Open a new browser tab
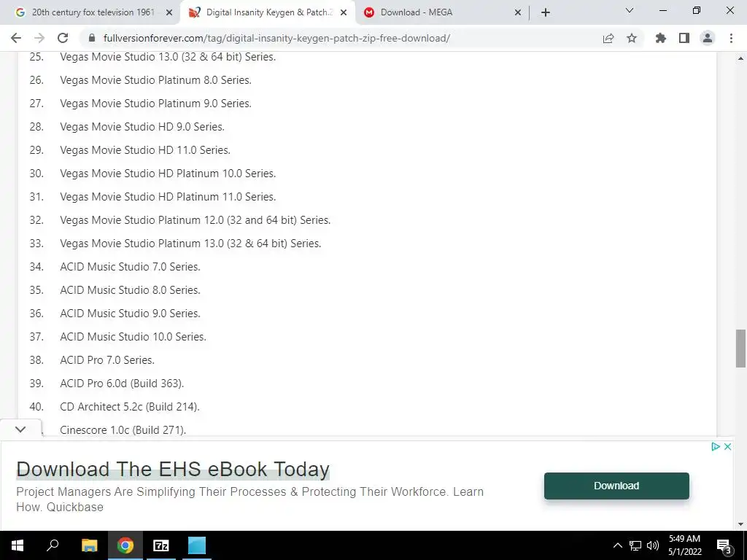 [546, 12]
